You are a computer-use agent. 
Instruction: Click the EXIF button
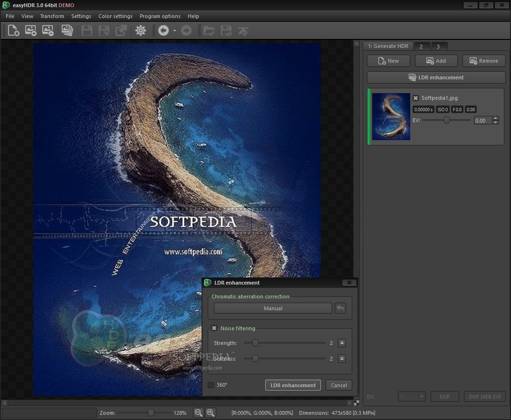point(444,397)
